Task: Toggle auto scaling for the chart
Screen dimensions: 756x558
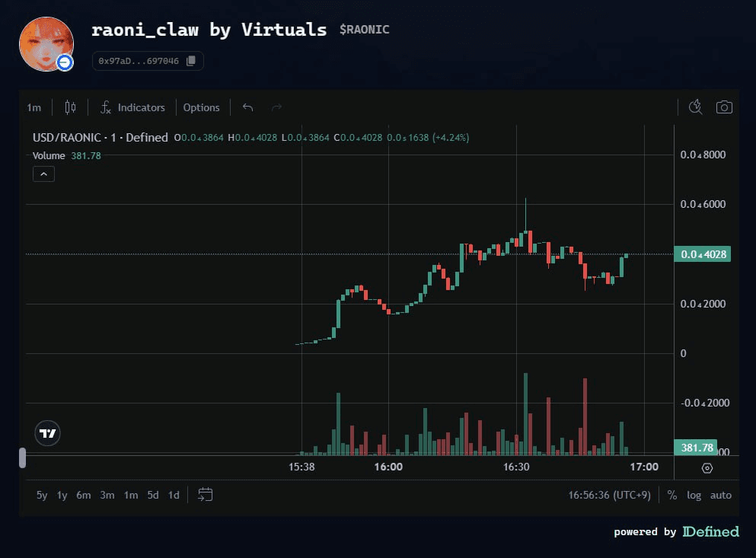Action: (x=720, y=495)
